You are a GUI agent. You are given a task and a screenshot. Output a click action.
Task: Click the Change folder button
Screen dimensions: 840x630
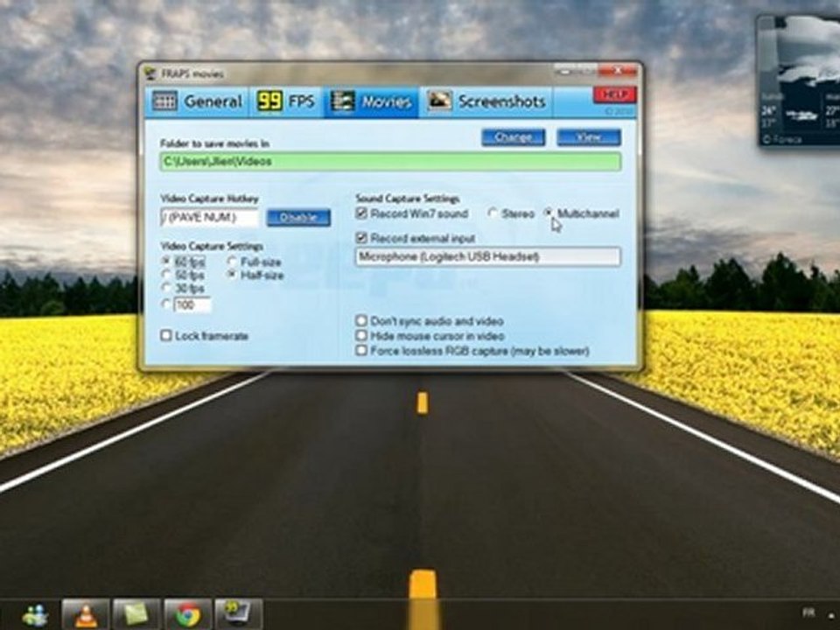[x=514, y=137]
